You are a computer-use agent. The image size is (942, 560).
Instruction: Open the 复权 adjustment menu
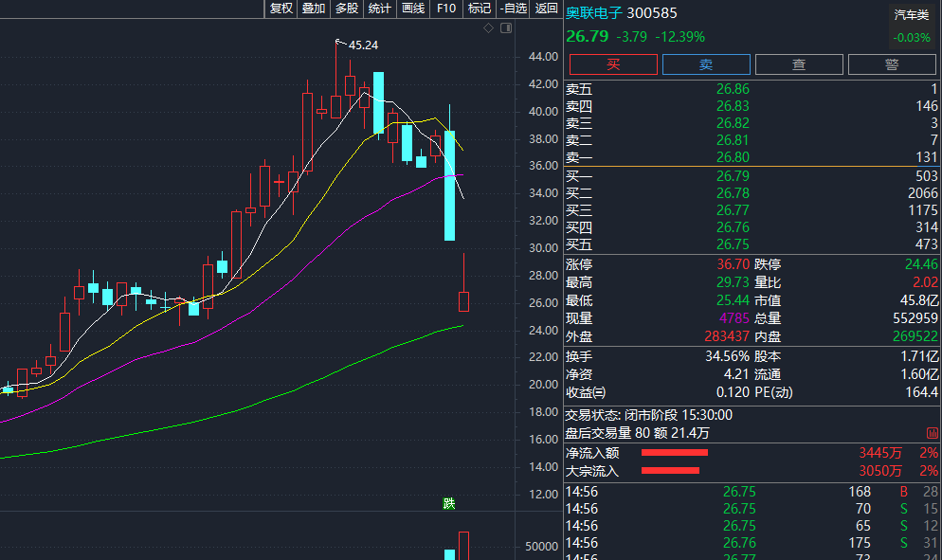[281, 9]
